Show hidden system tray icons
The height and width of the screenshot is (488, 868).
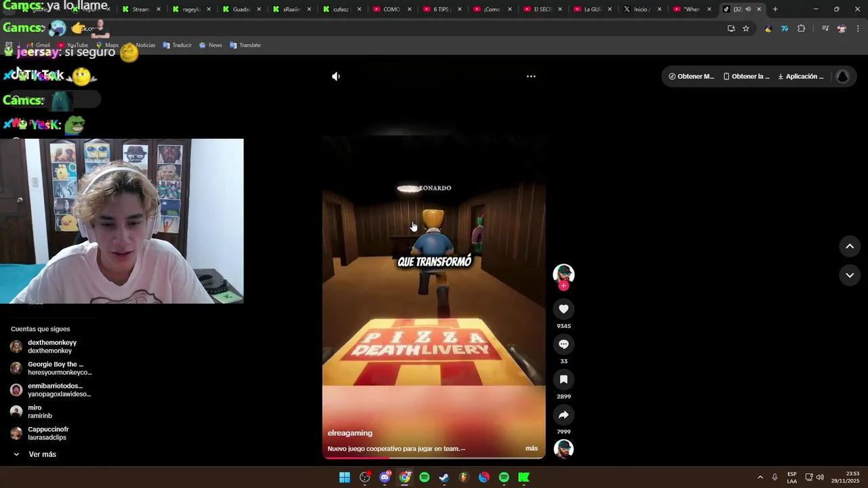click(x=760, y=478)
